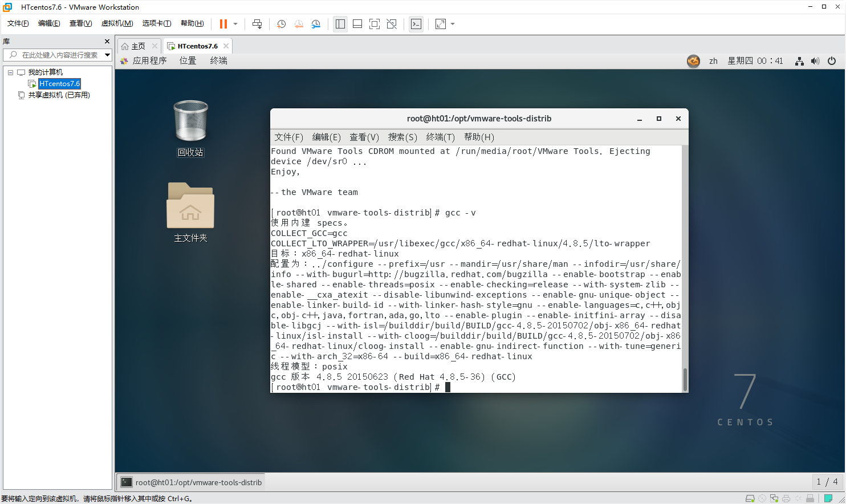Open VMware 编辑(E) menu
Viewport: 846px width, 504px height.
[49, 23]
